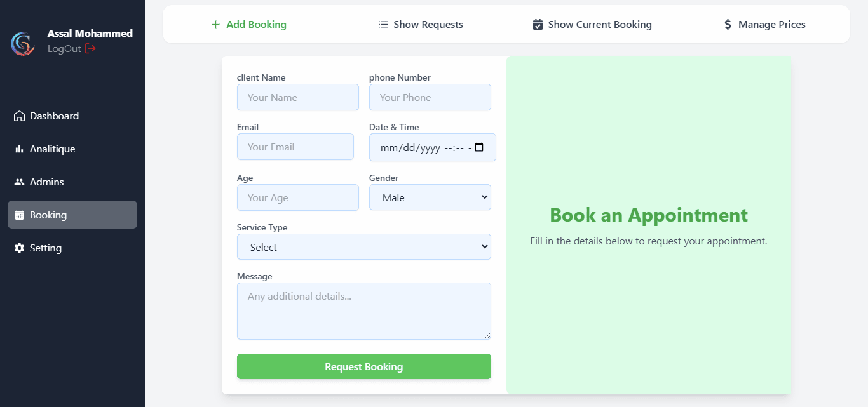Click into the Your Phone field
Screen dimensions: 868x407
pos(430,97)
